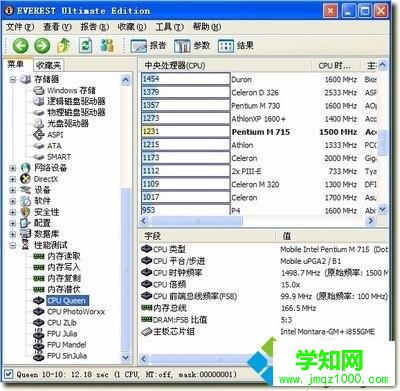Open the 收藏 menu
400x391 pixels.
click(x=132, y=27)
